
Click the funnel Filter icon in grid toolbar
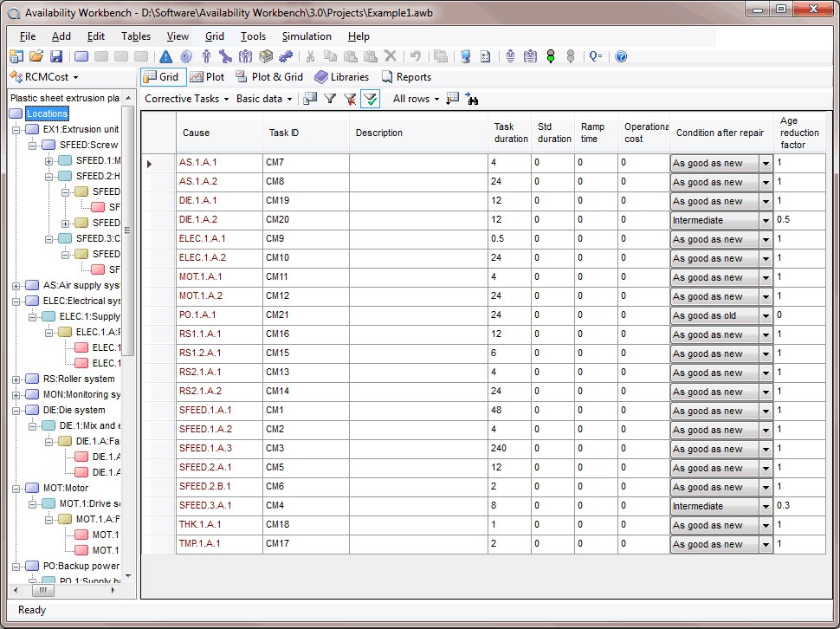pyautogui.click(x=330, y=99)
